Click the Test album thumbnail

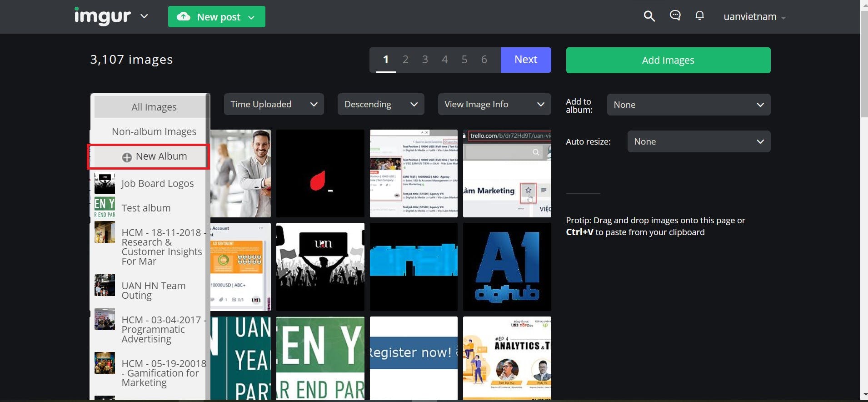(105, 207)
